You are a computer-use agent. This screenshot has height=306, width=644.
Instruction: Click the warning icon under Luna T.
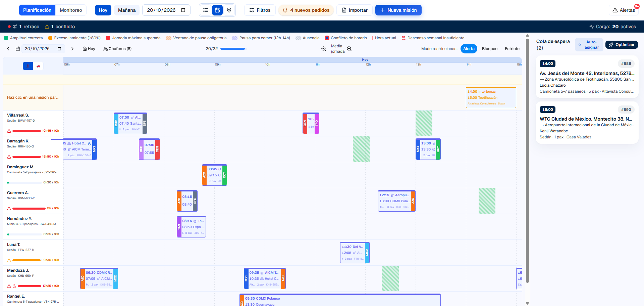coord(9,260)
